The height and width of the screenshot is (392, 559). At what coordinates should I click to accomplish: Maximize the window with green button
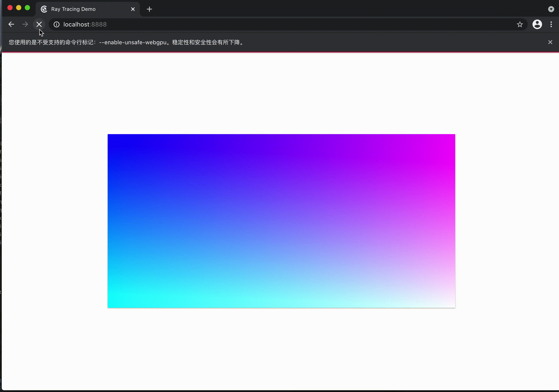tap(28, 8)
